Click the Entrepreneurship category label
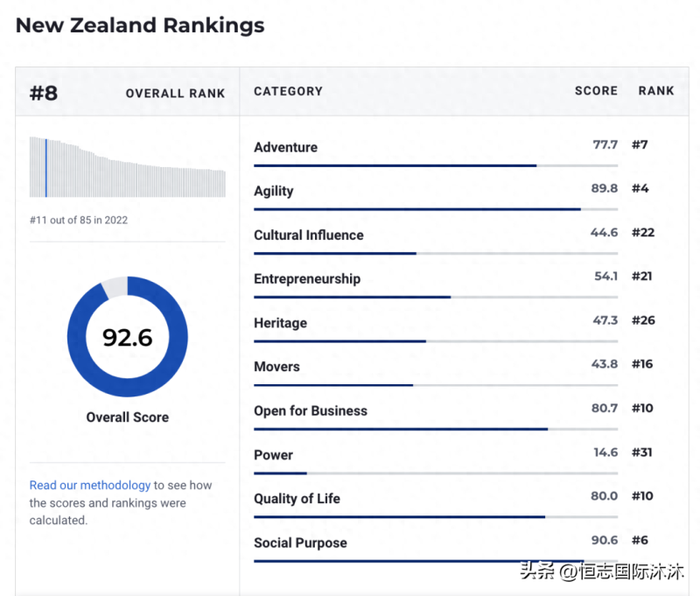700x596 pixels. click(306, 279)
